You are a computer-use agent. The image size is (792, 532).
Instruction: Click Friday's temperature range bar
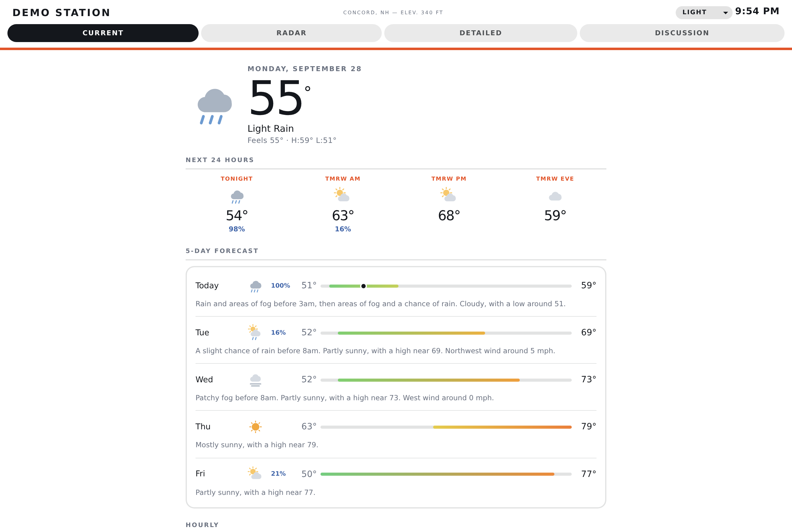click(446, 474)
